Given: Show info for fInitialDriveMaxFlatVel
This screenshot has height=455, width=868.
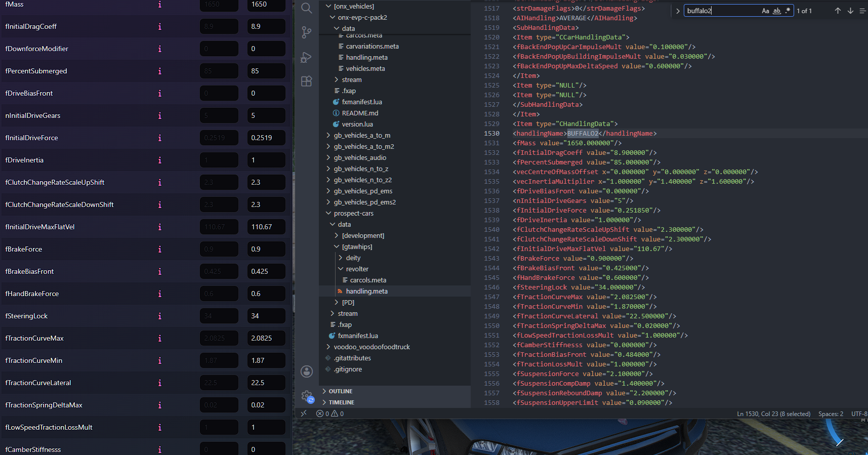Looking at the screenshot, I should coord(160,227).
